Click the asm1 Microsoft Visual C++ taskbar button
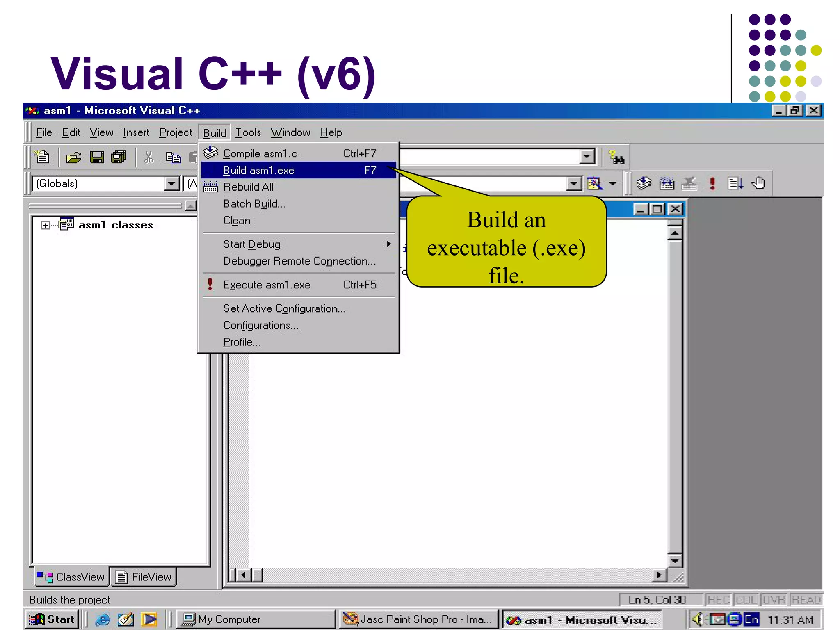Viewport: 840px width, 630px height. click(x=582, y=620)
